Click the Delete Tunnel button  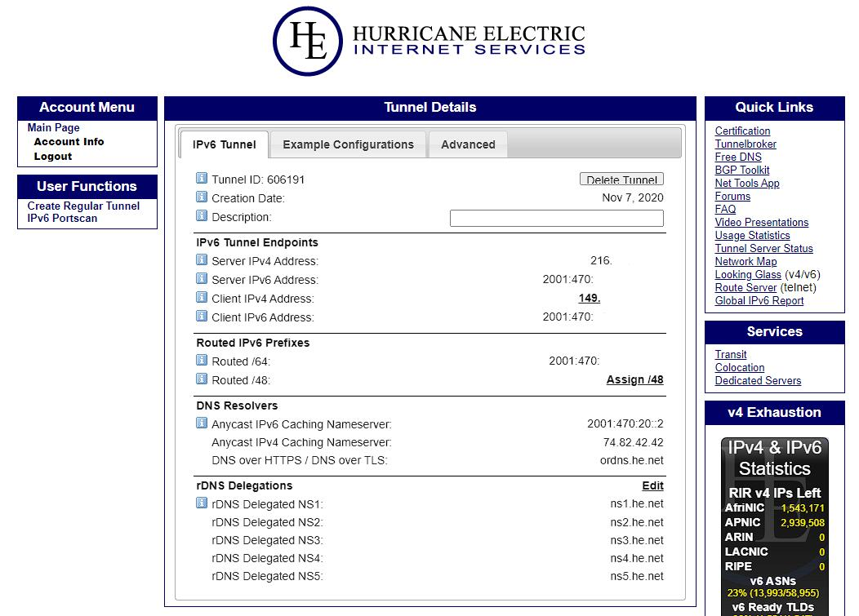tap(621, 179)
